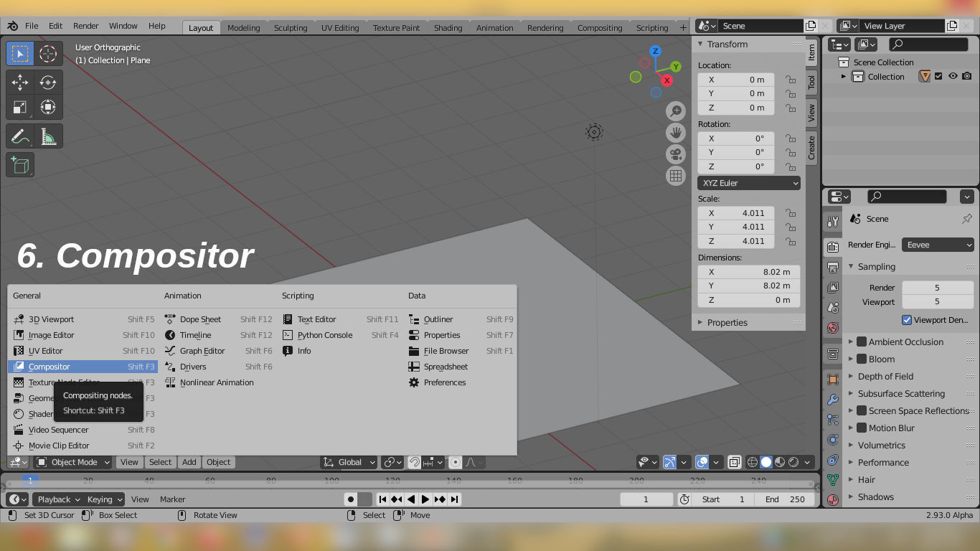Choose Compositor editor type
Viewport: 980px width, 551px height.
pyautogui.click(x=83, y=367)
